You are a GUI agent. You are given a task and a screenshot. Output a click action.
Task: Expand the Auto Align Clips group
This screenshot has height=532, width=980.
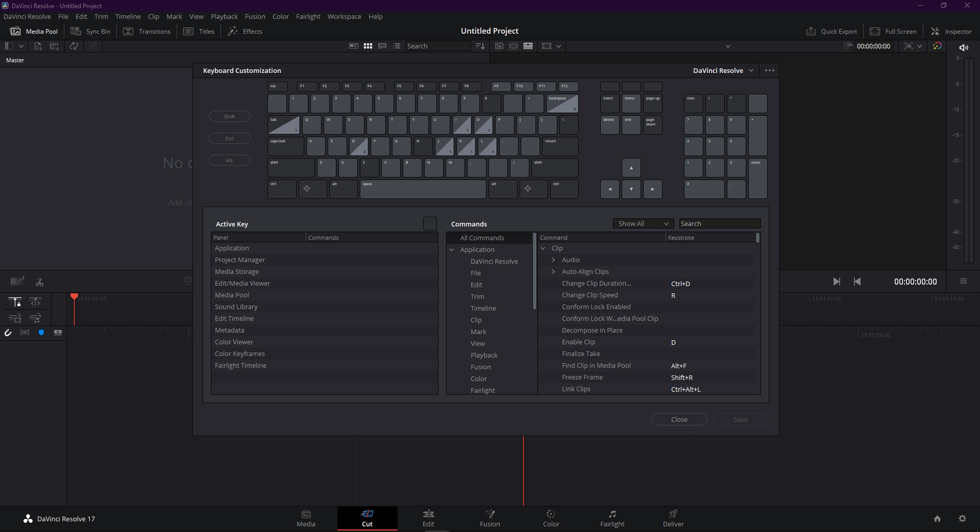click(553, 272)
